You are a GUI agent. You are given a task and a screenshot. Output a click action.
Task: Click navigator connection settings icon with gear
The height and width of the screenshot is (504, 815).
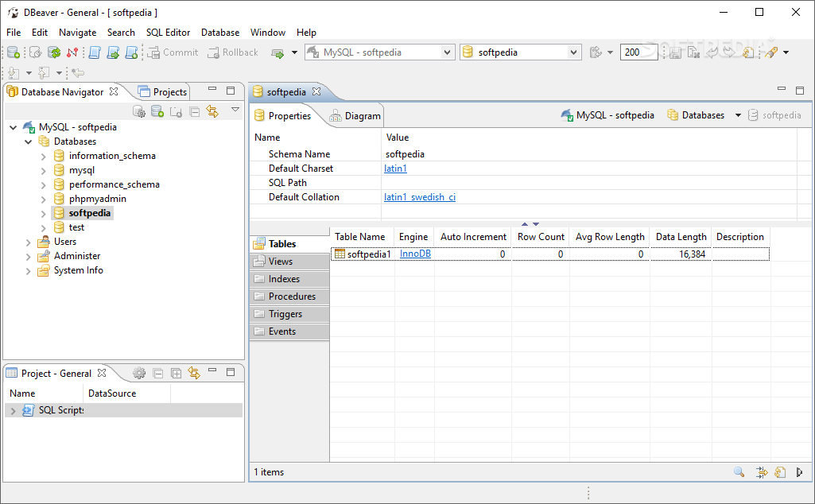(x=139, y=111)
